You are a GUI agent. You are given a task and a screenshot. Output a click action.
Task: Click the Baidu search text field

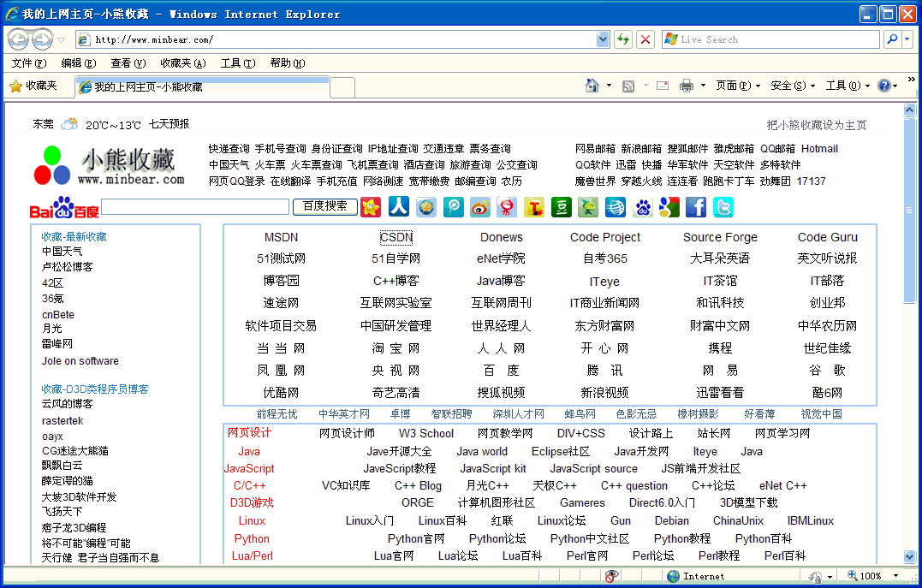click(195, 207)
